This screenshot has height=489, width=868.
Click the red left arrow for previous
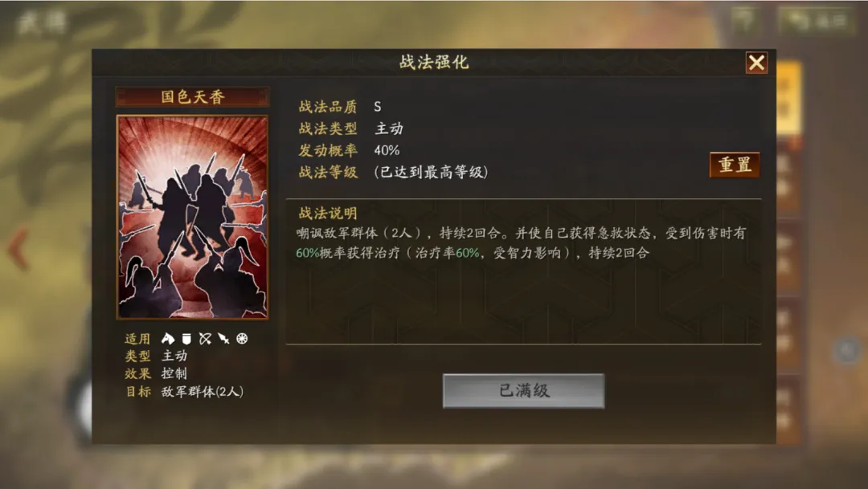[18, 249]
